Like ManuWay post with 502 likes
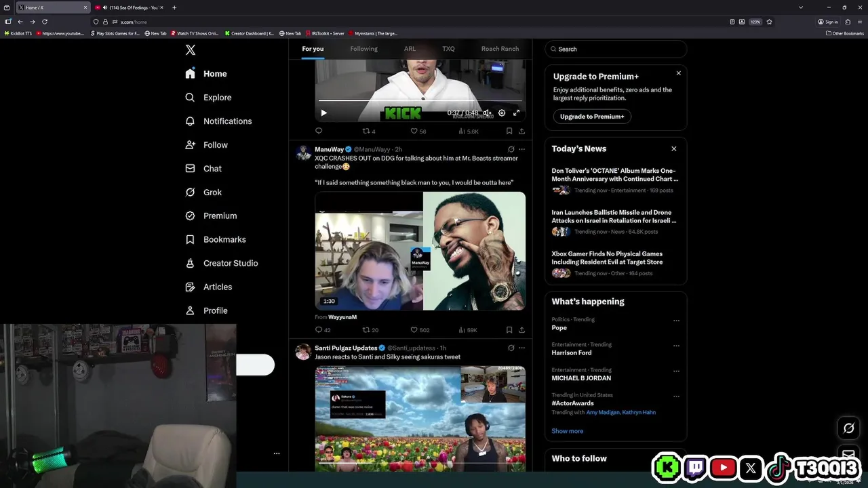Viewport: 868px width, 488px height. click(420, 330)
